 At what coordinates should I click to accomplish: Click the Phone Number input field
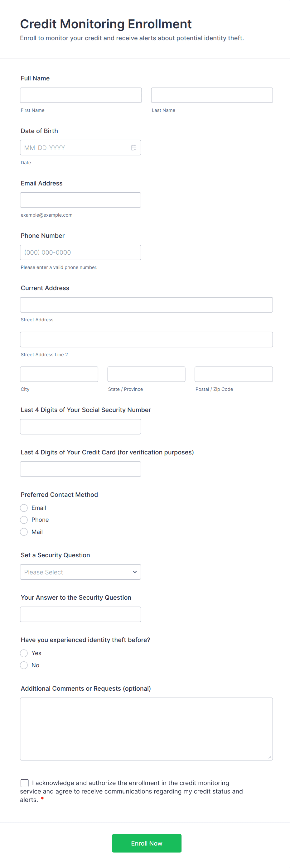click(x=80, y=252)
